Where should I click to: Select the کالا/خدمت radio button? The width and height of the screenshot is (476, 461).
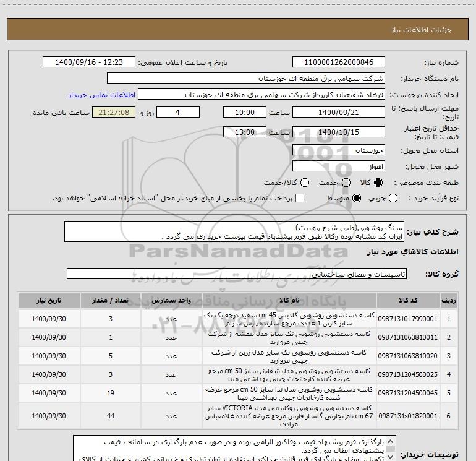click(x=305, y=183)
